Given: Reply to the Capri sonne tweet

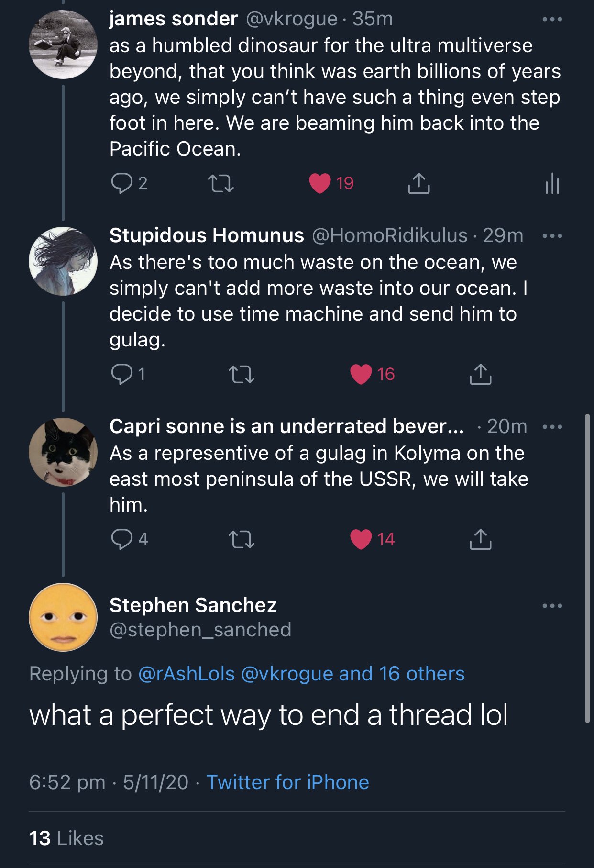Looking at the screenshot, I should click(121, 539).
